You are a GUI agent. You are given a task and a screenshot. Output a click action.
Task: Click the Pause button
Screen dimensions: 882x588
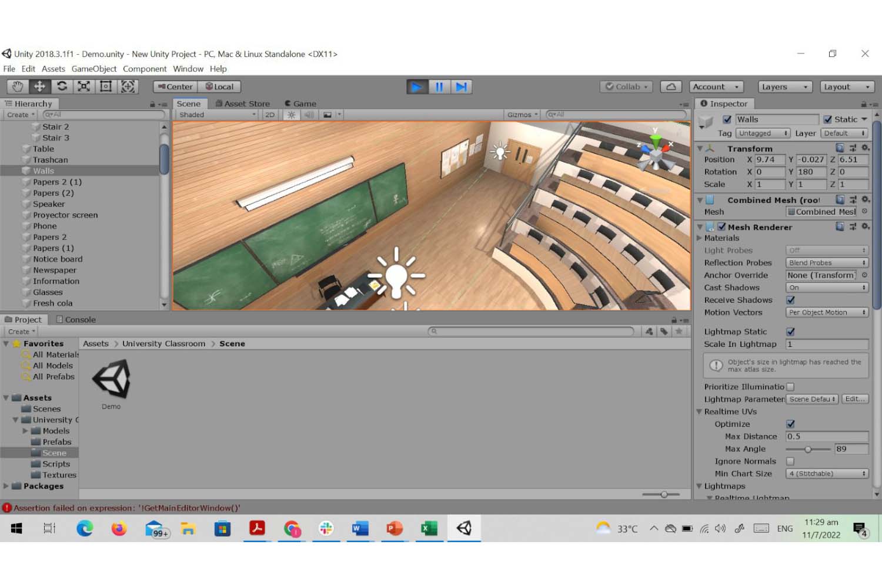439,87
